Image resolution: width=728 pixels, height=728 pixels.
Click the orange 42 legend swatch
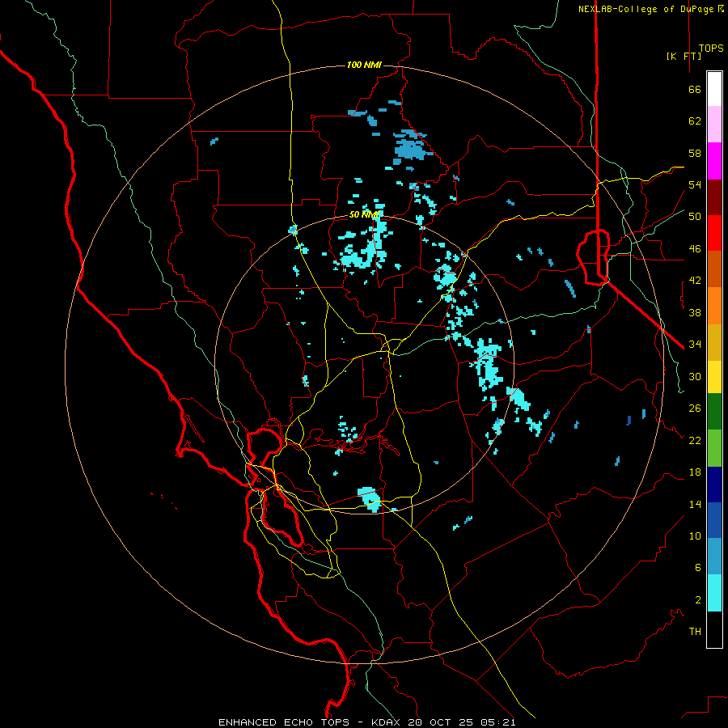714,306
